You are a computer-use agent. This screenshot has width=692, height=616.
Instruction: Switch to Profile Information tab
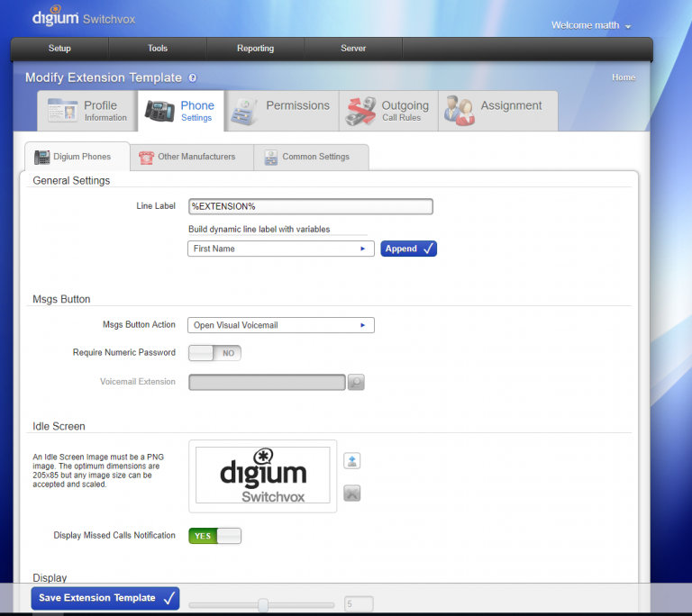point(87,111)
